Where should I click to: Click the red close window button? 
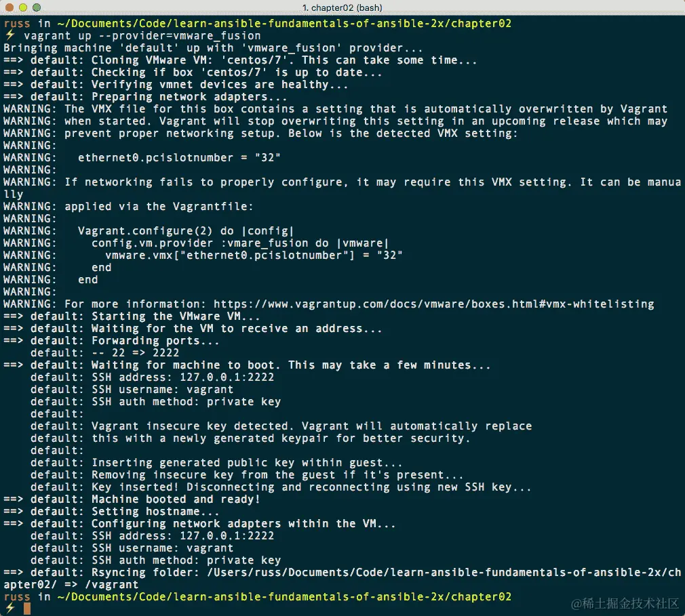9,7
